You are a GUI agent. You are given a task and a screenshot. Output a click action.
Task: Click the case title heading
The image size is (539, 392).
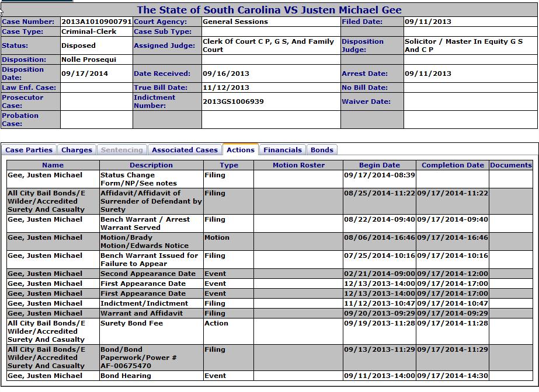click(269, 9)
